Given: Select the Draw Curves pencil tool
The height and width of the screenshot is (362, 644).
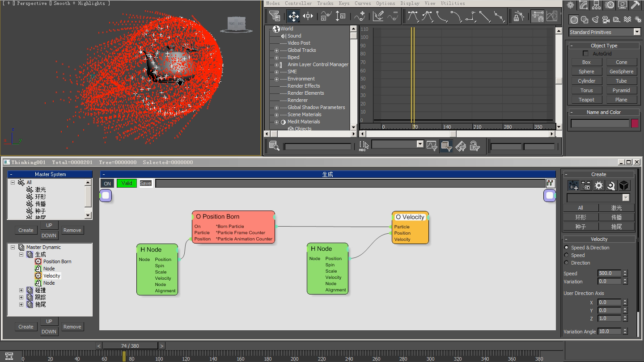Looking at the screenshot, I should coord(378,17).
